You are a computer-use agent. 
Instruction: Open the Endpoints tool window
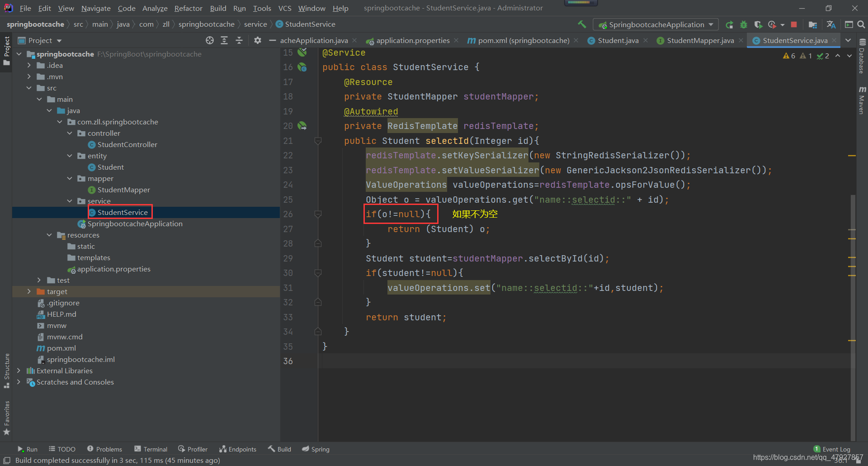point(238,449)
